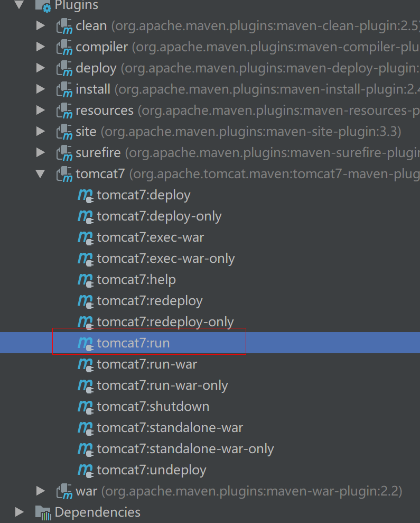The image size is (420, 523).
Task: Click the tomcat7:standalone-war-only goal icon
Action: tap(86, 449)
